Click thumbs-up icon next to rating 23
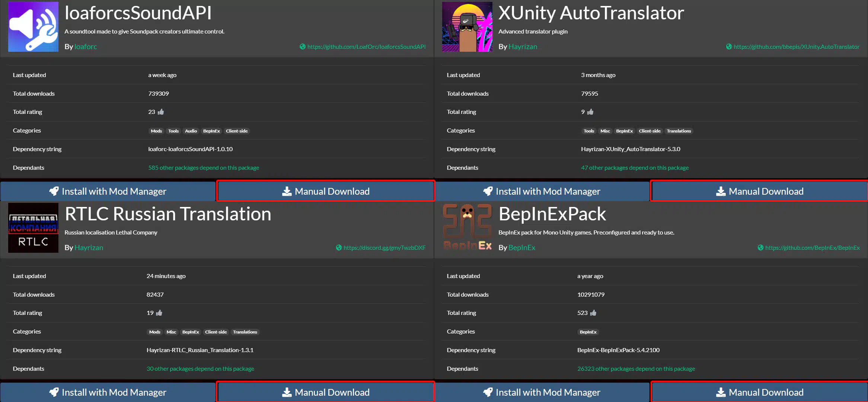 [161, 112]
